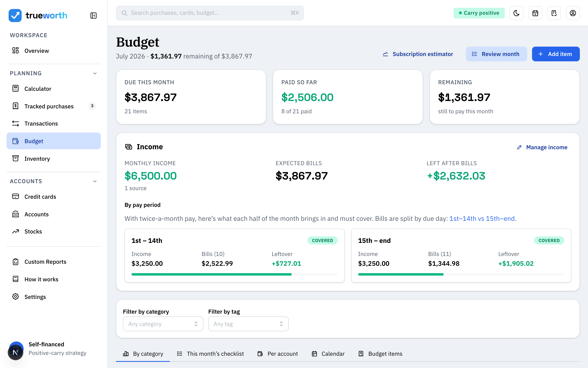Click the Inventory archive box icon
This screenshot has height=368, width=588.
pyautogui.click(x=16, y=158)
